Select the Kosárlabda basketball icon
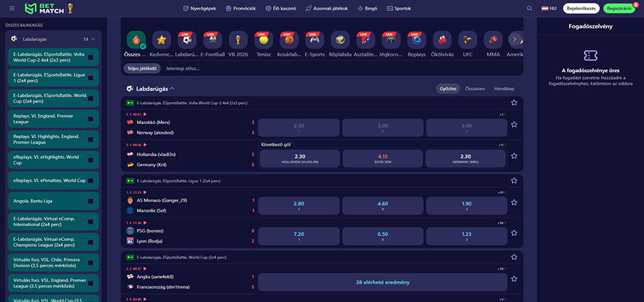Screen dimensions: 644x302 point(289,40)
